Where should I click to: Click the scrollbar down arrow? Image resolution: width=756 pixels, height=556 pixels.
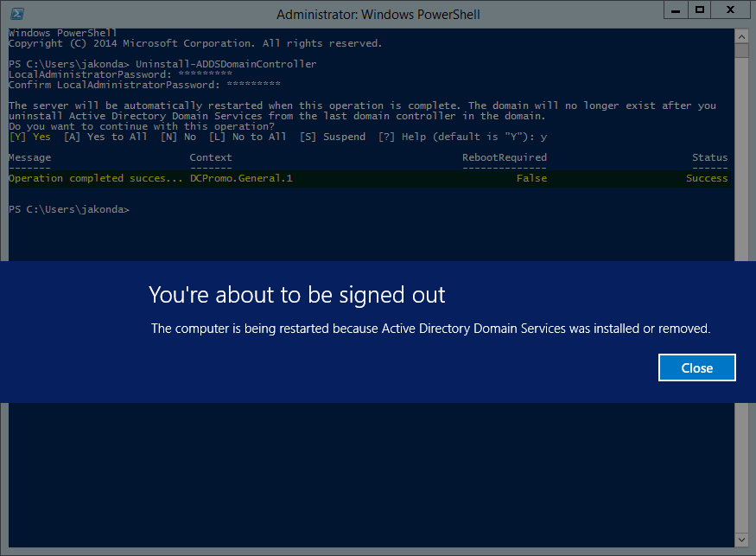741,540
